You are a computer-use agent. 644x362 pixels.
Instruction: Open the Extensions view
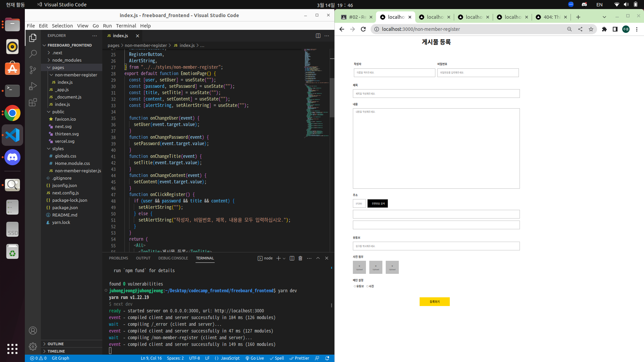(x=33, y=102)
